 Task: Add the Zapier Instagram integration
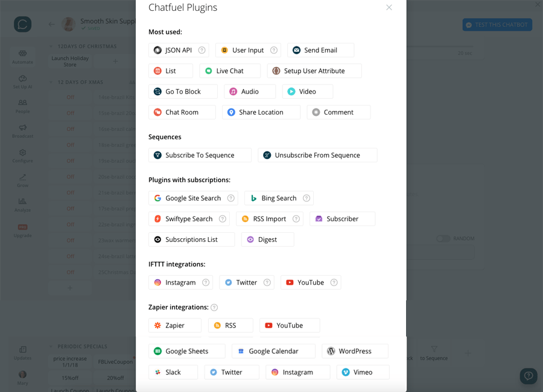(x=297, y=372)
